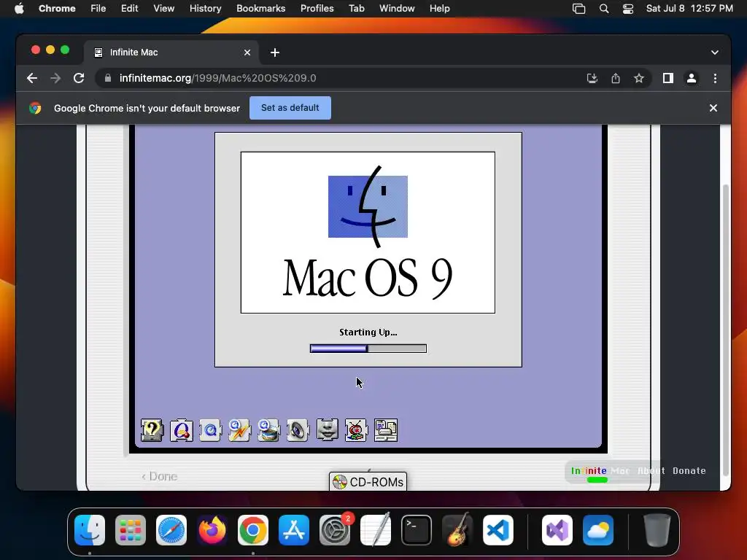The width and height of the screenshot is (747, 560).
Task: Open the Profiles menu
Action: click(x=317, y=9)
